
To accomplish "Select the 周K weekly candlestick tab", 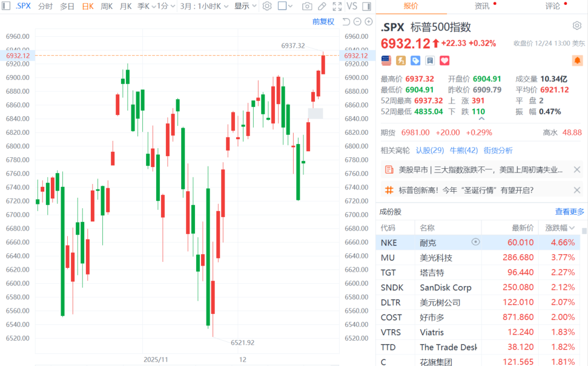I will click(107, 6).
